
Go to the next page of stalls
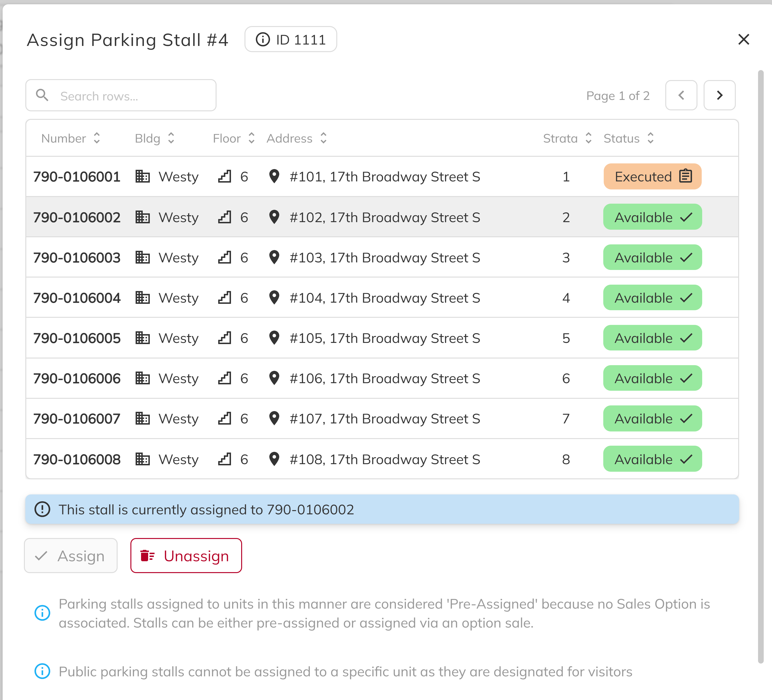[719, 95]
